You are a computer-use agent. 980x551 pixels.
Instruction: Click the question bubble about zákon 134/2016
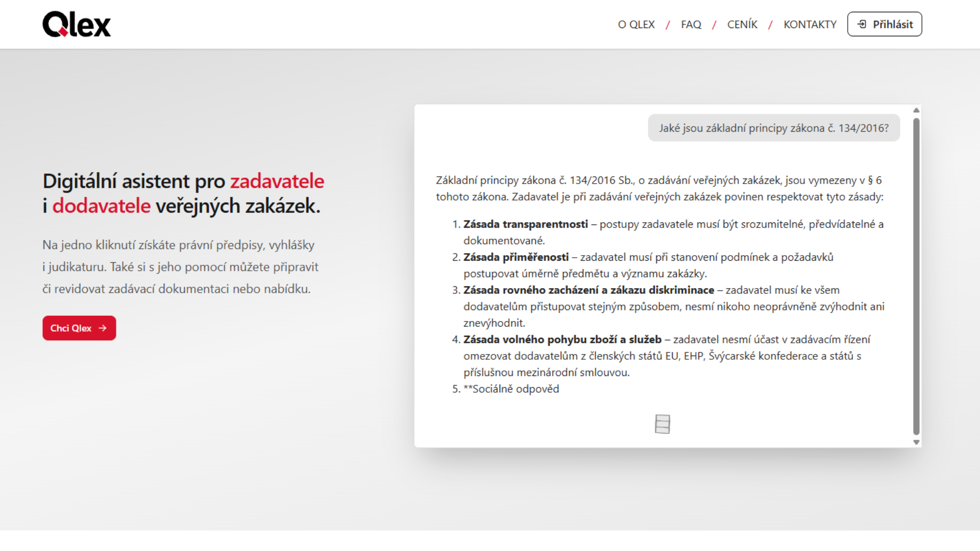tap(774, 128)
